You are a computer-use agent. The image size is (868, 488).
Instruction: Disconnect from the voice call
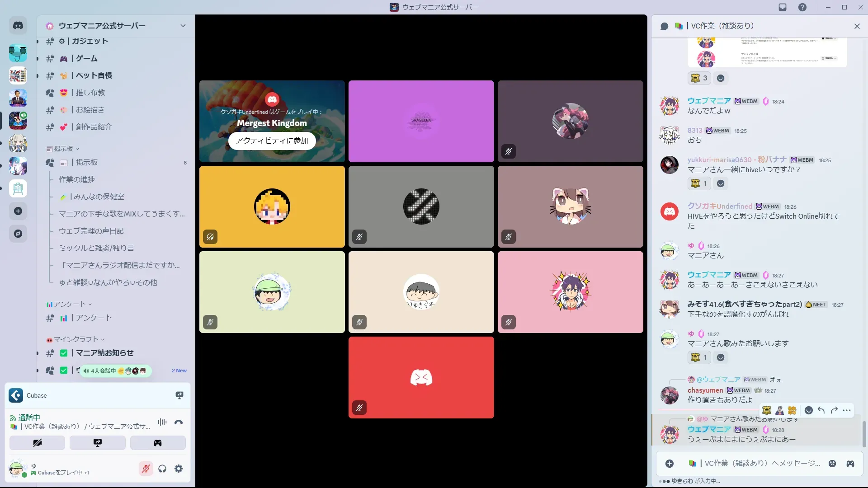click(179, 422)
